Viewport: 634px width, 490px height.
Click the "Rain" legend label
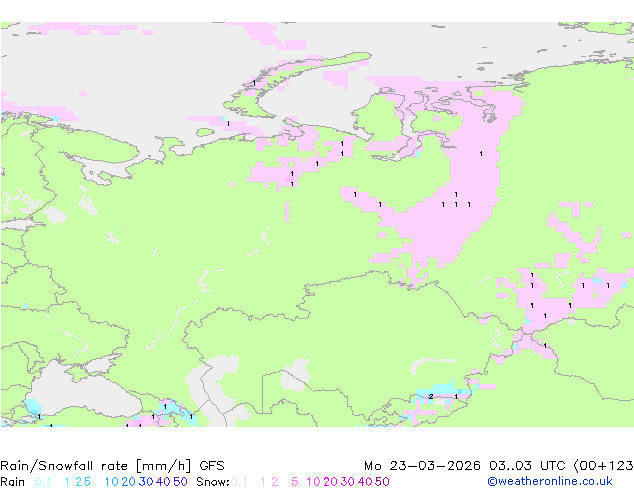click(x=13, y=482)
